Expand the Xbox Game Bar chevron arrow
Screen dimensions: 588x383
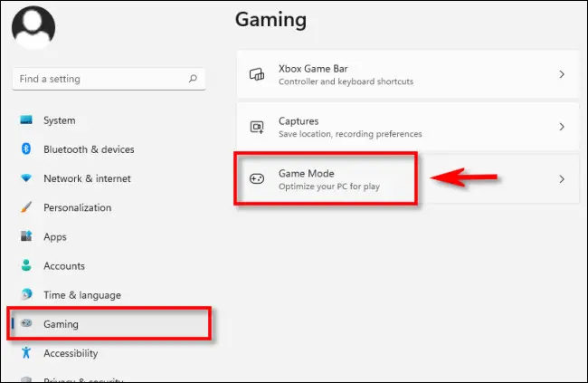[x=562, y=74]
